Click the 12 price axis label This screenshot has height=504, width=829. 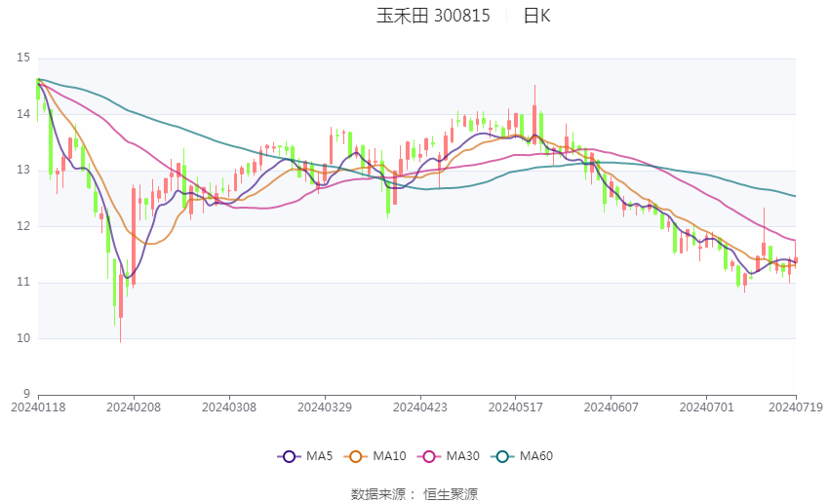pos(23,226)
